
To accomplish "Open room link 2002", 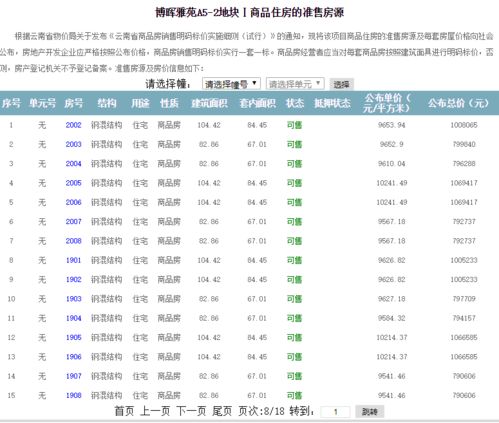I will pyautogui.click(x=73, y=125).
